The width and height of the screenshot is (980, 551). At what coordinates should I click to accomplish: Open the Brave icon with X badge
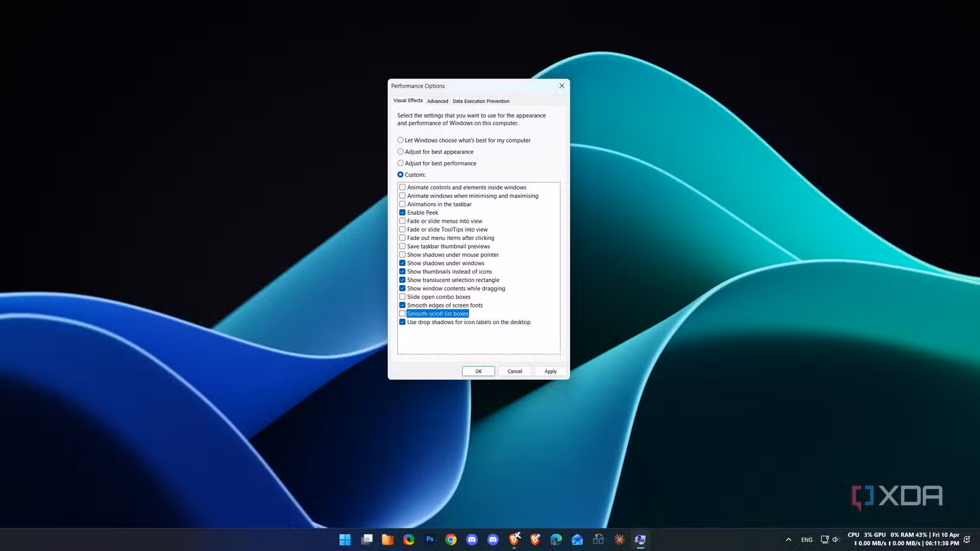coord(514,539)
